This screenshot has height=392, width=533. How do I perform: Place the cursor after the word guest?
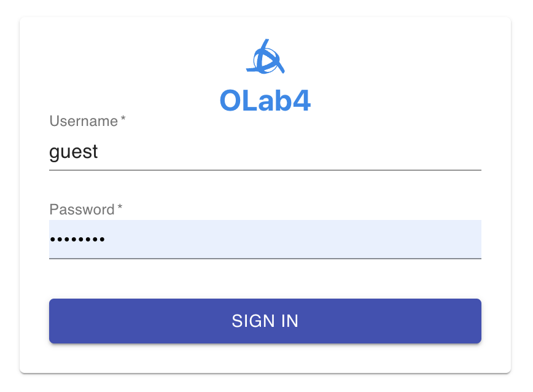[99, 151]
